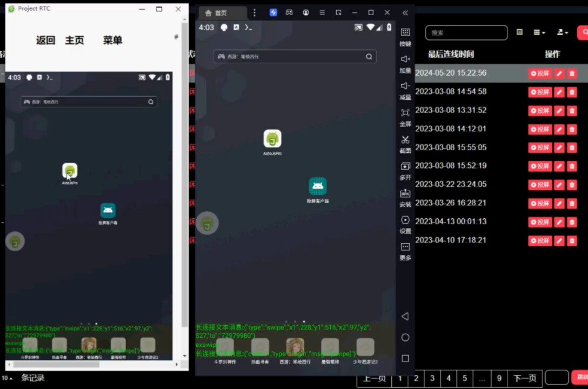Image resolution: width=588 pixels, height=389 pixels.
Task: Edit the row 2023-04-13 00:01:13
Action: coord(559,222)
